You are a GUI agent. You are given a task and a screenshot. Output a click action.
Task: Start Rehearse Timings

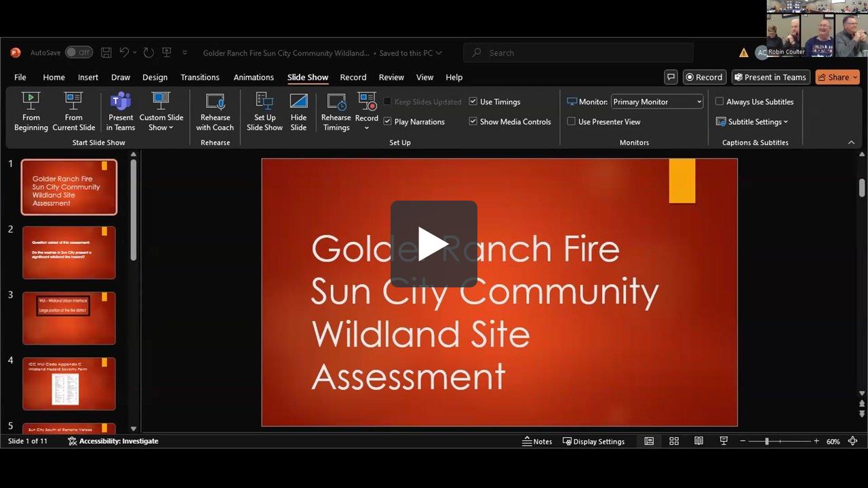click(336, 112)
